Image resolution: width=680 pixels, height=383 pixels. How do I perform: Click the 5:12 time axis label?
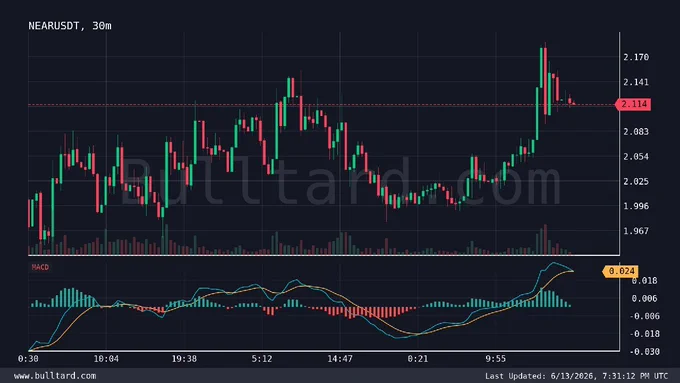pos(262,359)
